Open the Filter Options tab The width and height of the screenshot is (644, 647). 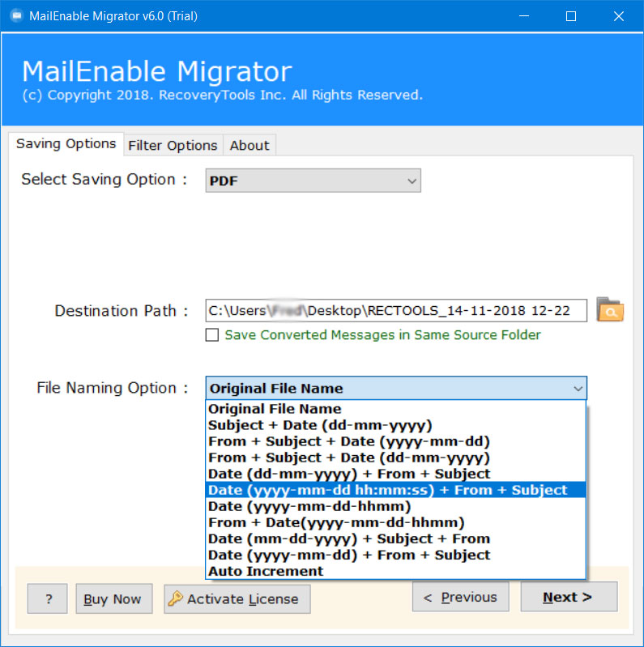pyautogui.click(x=173, y=145)
